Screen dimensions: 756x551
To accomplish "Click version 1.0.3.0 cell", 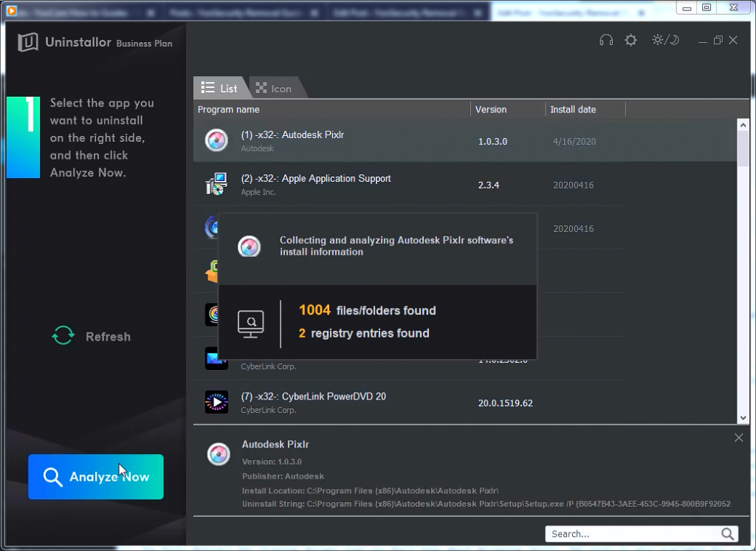I will coord(492,141).
